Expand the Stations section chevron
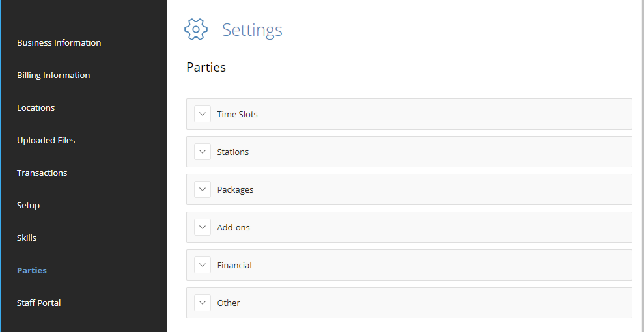 pos(203,152)
